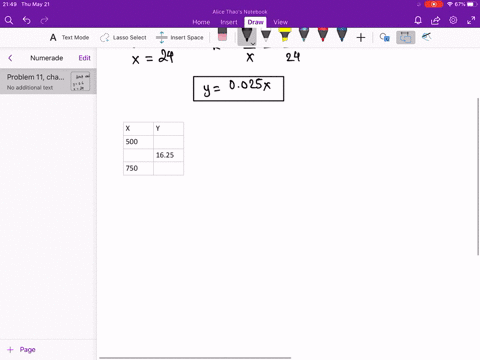Click the table cell containing 16.25

click(x=168, y=155)
